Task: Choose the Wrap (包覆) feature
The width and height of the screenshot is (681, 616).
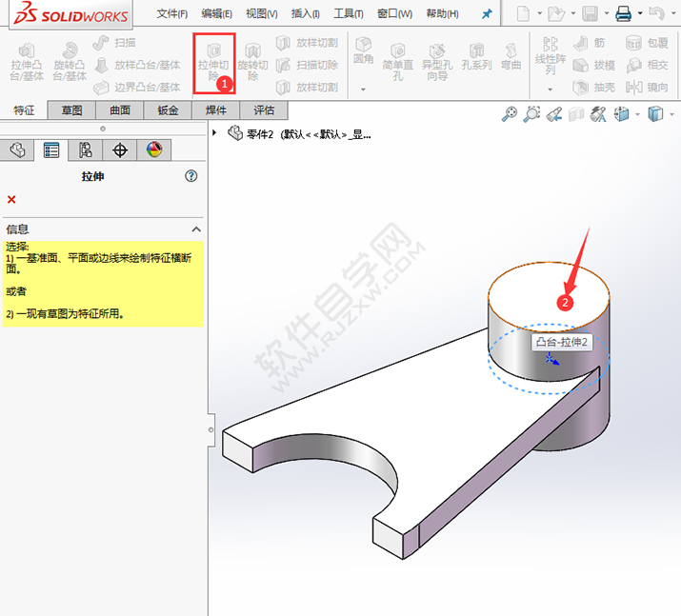Action: tap(647, 43)
